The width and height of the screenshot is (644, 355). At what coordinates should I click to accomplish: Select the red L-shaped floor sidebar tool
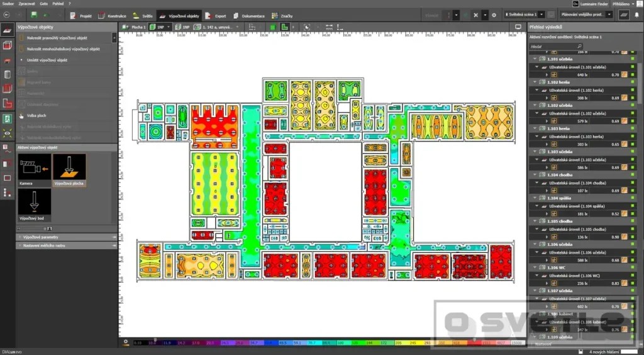point(7,103)
